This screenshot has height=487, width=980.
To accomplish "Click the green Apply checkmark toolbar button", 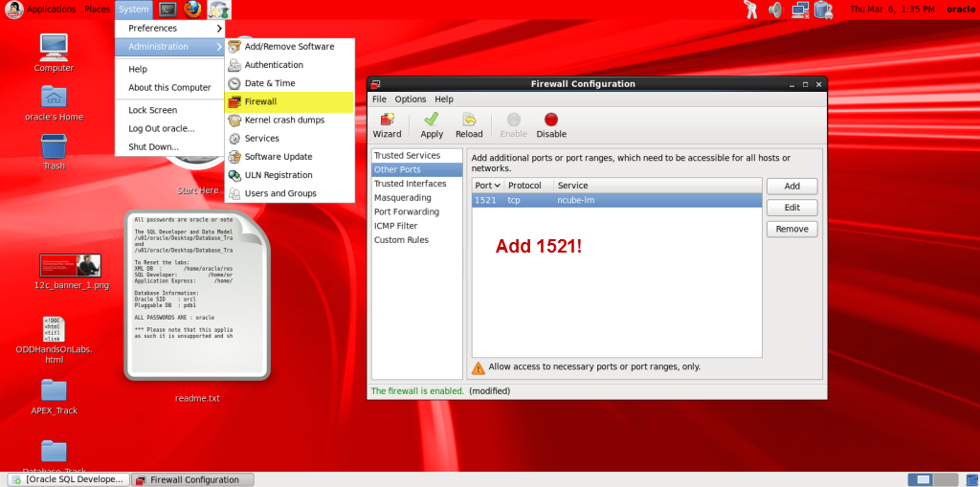I will (432, 125).
